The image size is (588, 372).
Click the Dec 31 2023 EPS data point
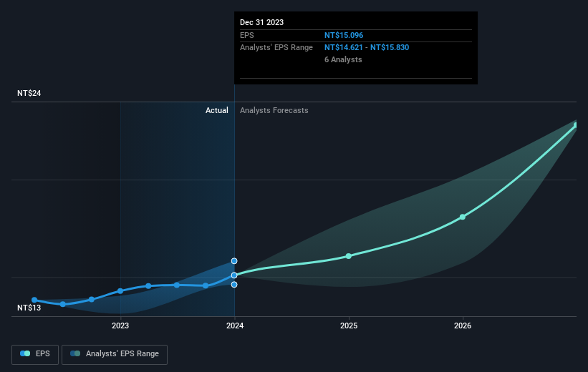[234, 275]
